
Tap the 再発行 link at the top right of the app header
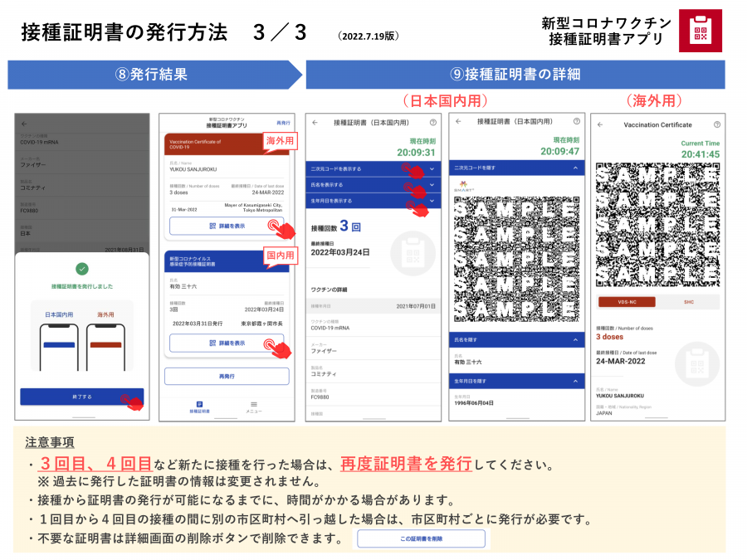point(284,123)
